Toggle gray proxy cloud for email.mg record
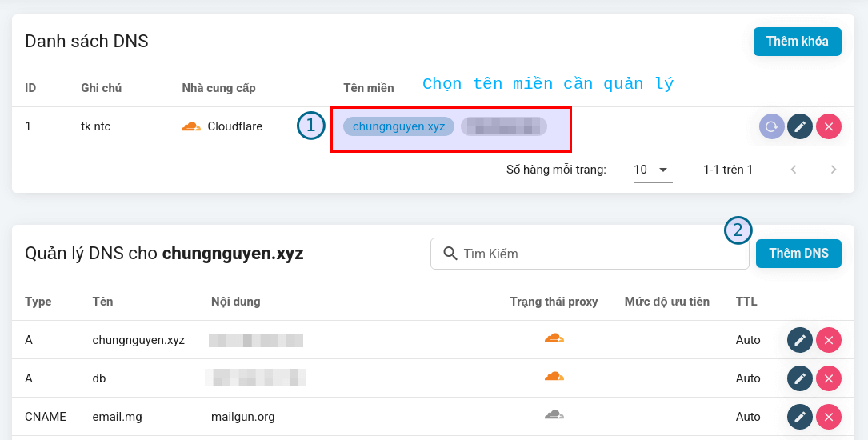Viewport: 868px width, 440px height. click(x=554, y=415)
